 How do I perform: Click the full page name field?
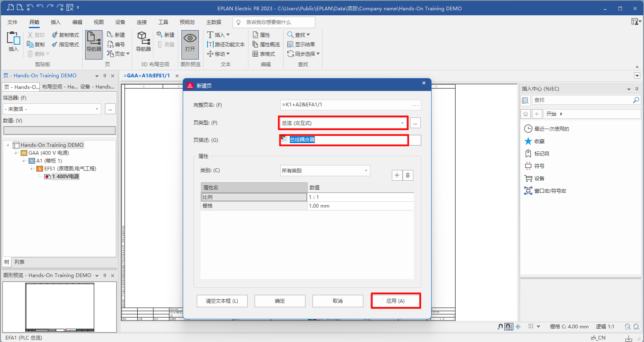pyautogui.click(x=345, y=105)
